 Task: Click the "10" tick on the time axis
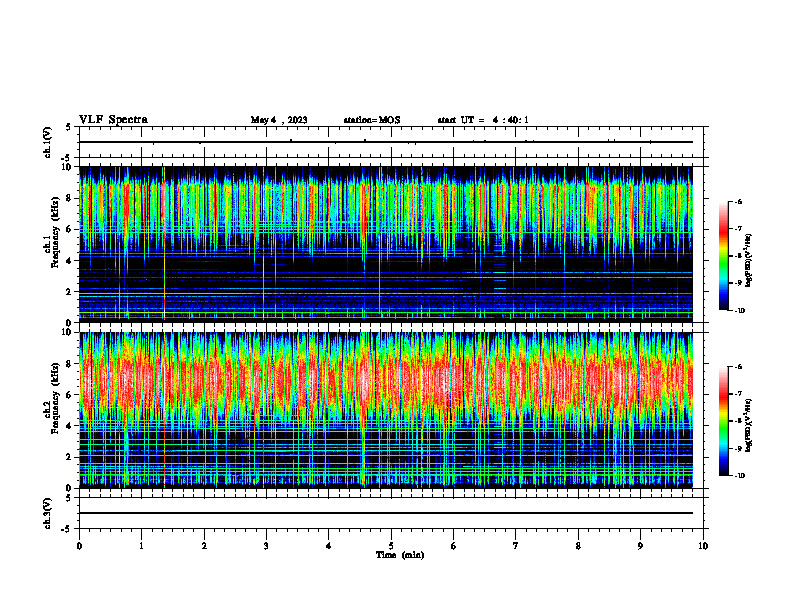(703, 546)
